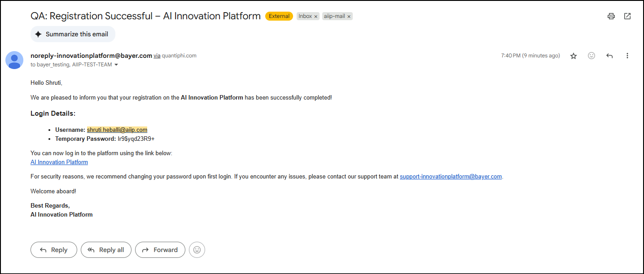Print this email using the printer icon
The height and width of the screenshot is (274, 644).
pos(611,16)
